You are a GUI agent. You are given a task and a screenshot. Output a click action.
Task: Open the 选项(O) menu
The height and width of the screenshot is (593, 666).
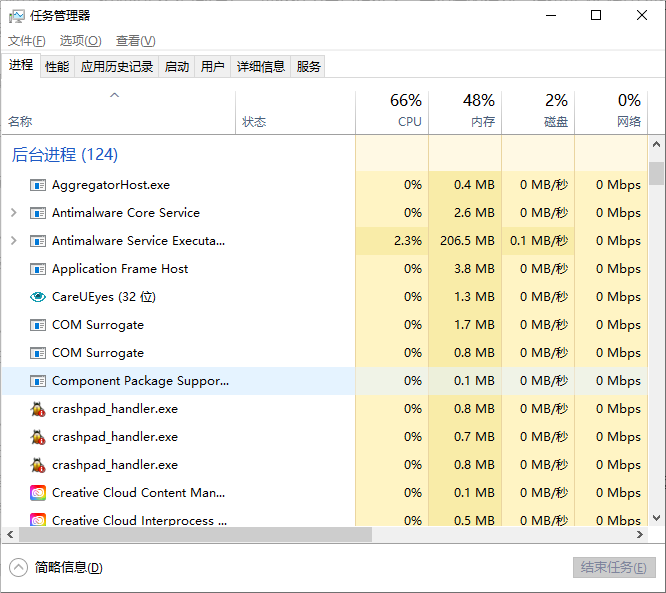tap(80, 41)
